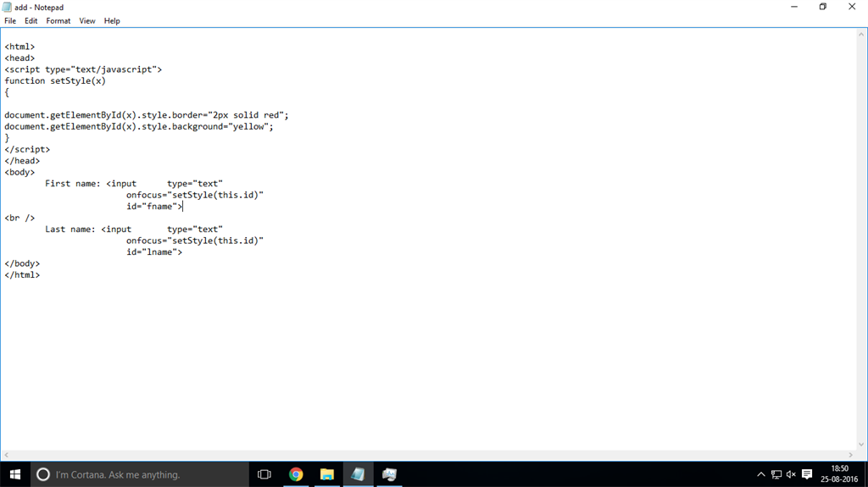868x487 pixels.
Task: Restore down the Notepad window
Action: 822,7
